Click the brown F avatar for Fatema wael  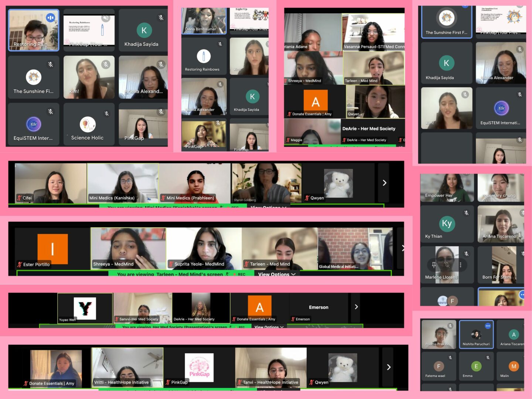[439, 366]
